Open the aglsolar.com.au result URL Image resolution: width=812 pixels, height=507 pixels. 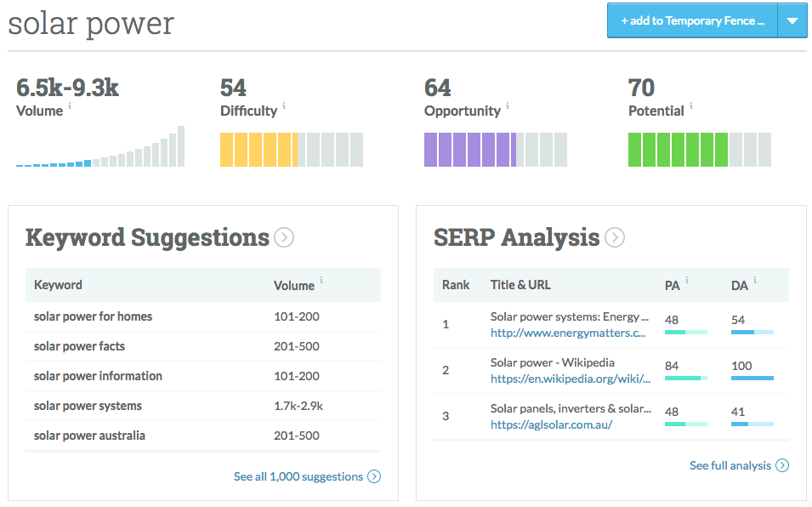point(551,424)
